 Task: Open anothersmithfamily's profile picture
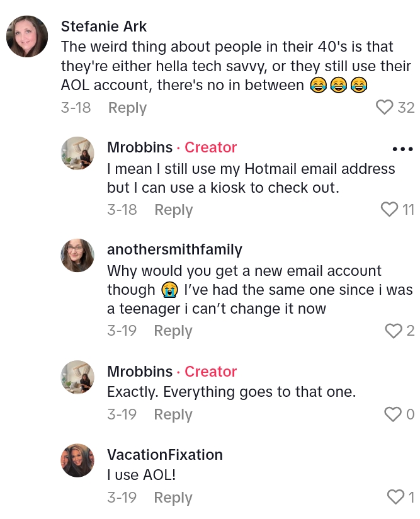77,255
